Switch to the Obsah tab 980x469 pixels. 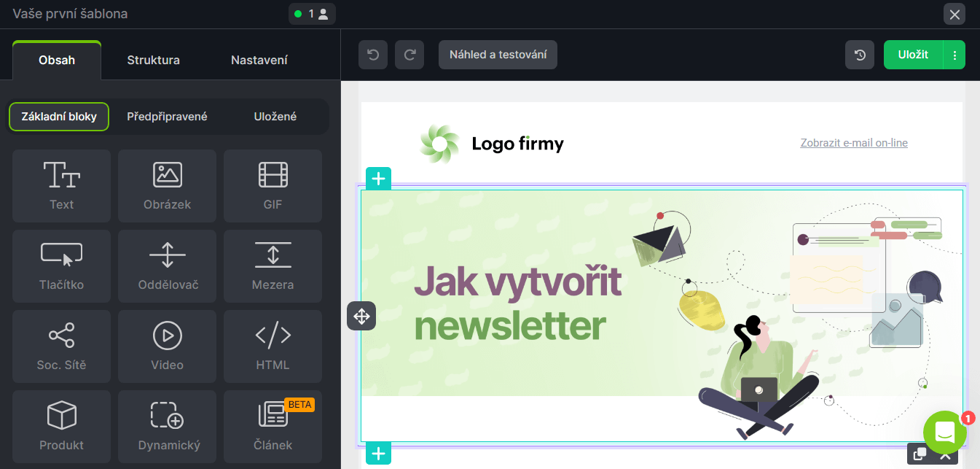click(57, 60)
